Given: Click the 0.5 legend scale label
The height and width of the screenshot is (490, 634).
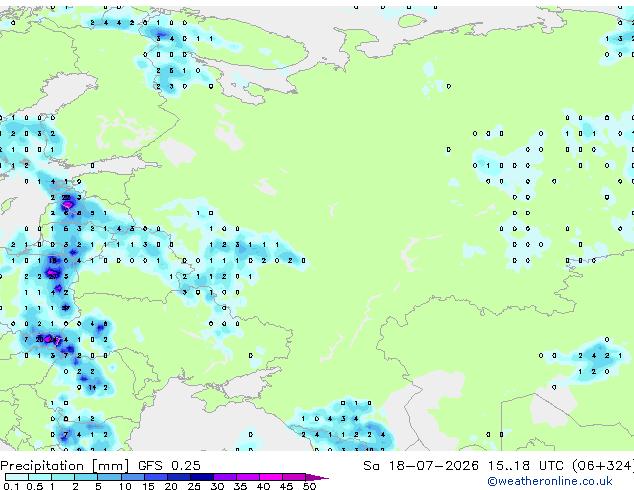Looking at the screenshot, I should coord(35,486).
